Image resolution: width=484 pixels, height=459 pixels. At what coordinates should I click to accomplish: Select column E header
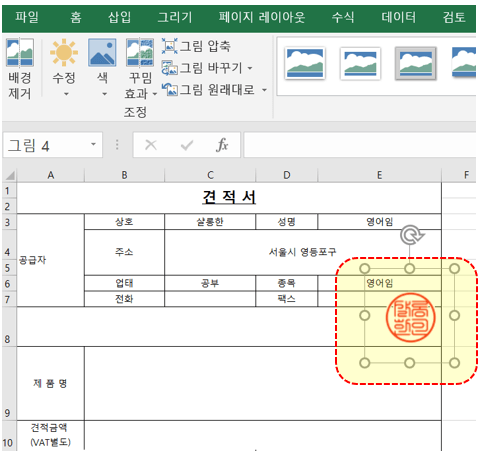(379, 175)
